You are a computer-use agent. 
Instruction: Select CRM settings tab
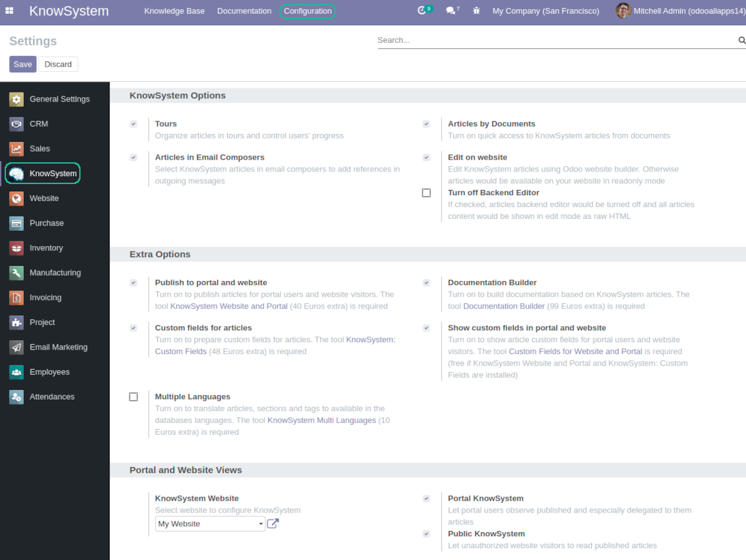click(55, 123)
